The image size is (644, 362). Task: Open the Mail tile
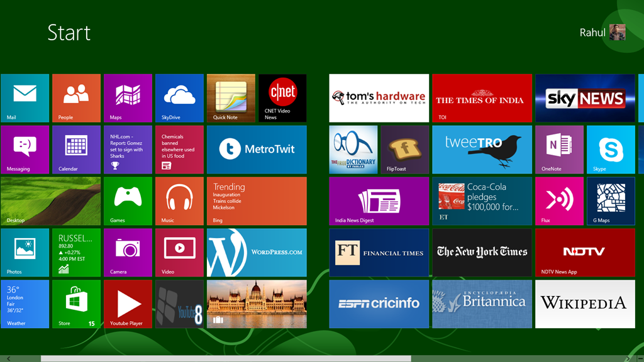coord(25,98)
